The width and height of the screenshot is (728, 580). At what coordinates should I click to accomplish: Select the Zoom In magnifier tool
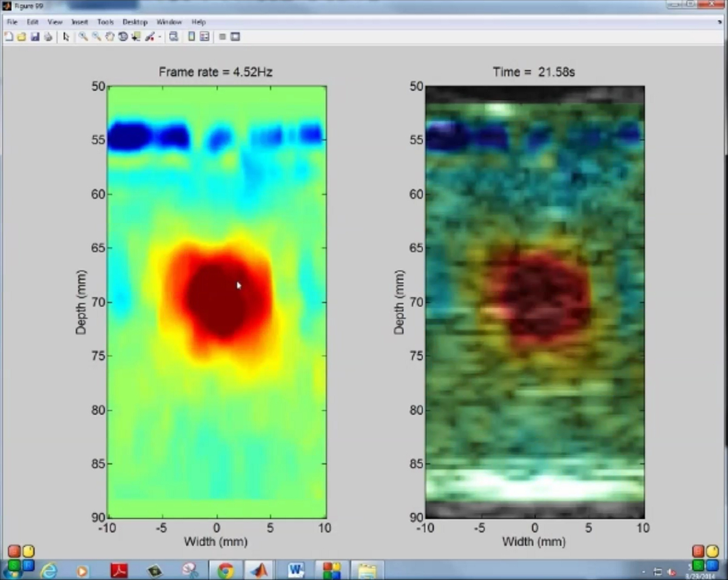point(83,37)
